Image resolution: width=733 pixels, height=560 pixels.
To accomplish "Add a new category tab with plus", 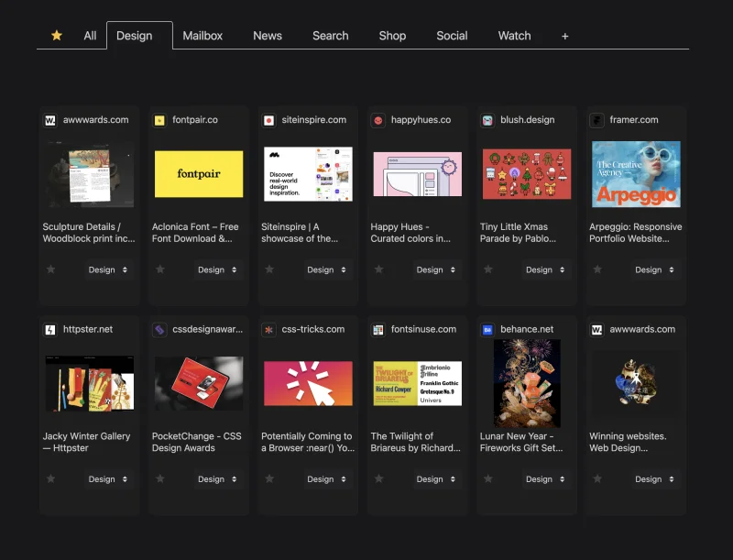I will (x=564, y=36).
